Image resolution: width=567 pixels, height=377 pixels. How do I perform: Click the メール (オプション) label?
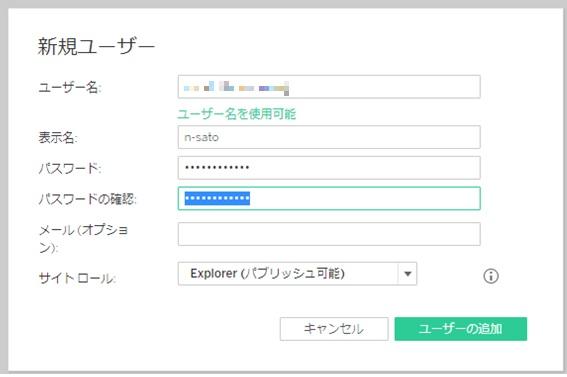click(x=83, y=238)
